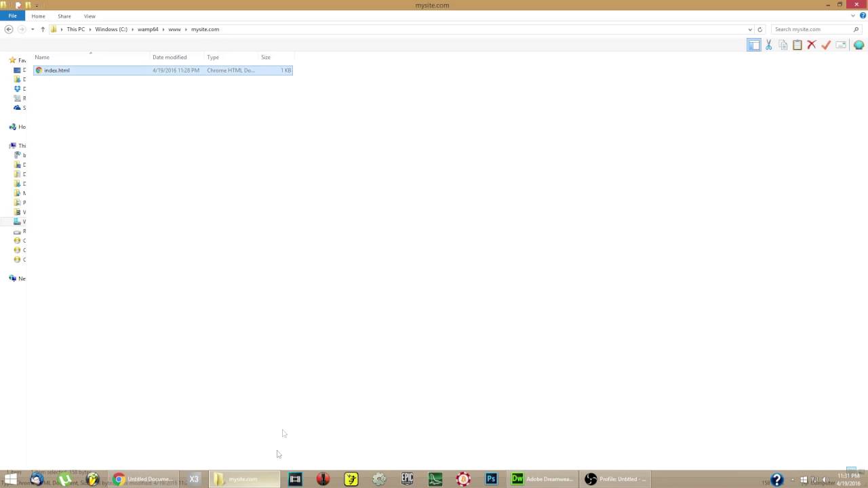Open the Share ribbon tab

pos(64,16)
